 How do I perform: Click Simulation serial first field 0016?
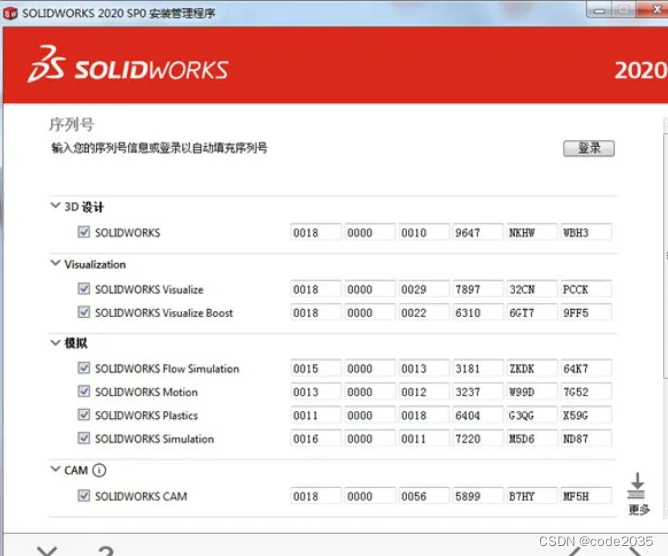tap(316, 439)
